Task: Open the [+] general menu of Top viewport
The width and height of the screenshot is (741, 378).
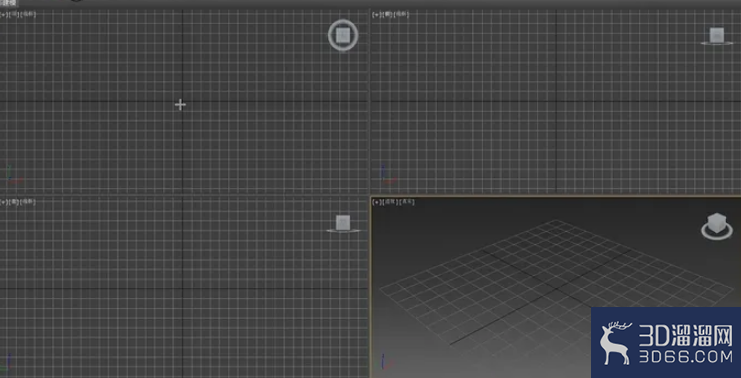Action: click(3, 15)
